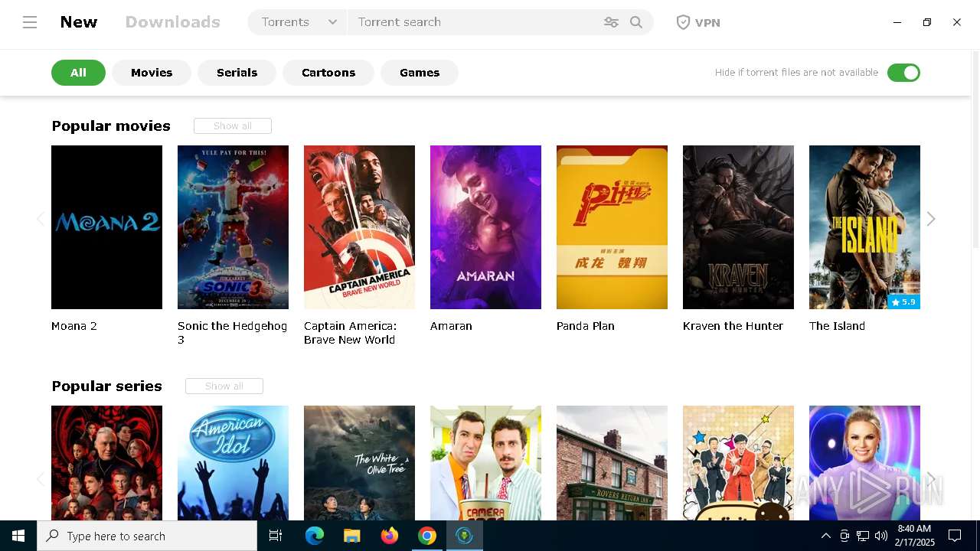The image size is (980, 551).
Task: Open the notification center icon
Action: (955, 536)
